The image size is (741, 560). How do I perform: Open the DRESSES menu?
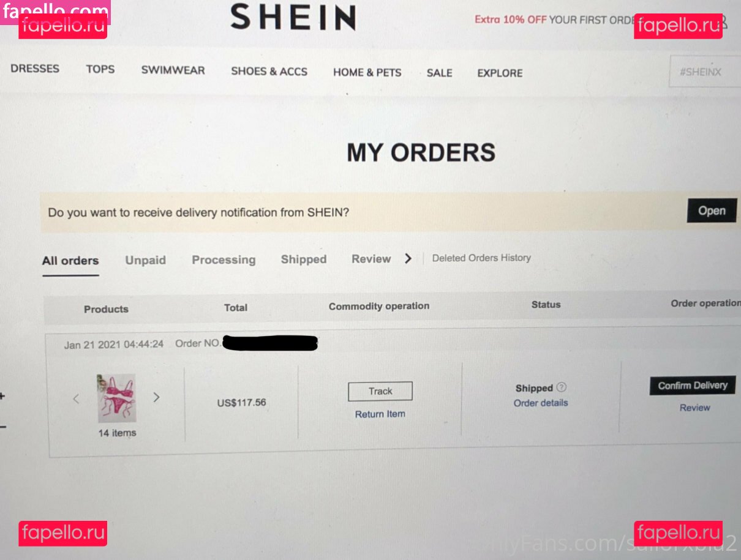click(x=35, y=69)
